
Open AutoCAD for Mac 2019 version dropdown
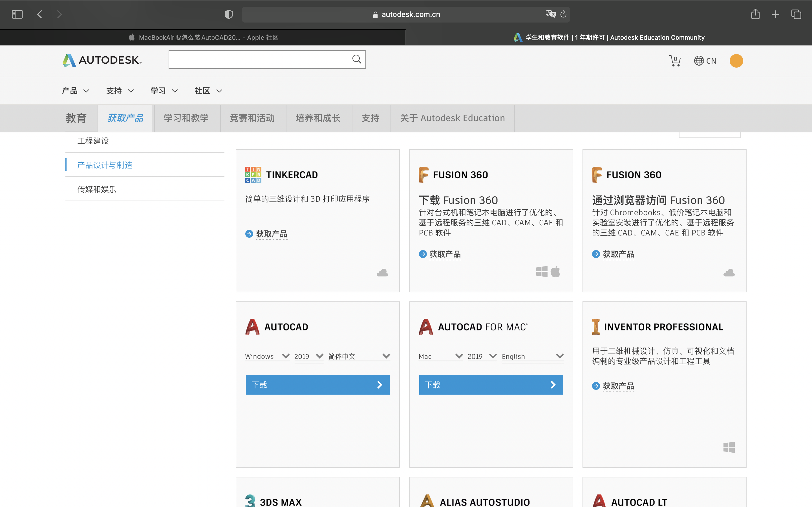tap(482, 356)
